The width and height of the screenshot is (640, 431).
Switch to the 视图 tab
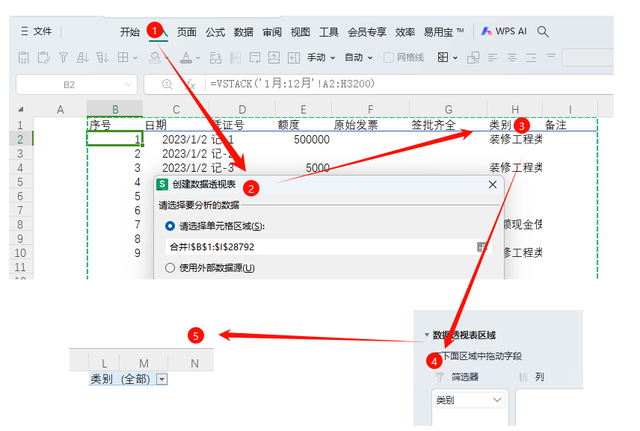pyautogui.click(x=300, y=32)
